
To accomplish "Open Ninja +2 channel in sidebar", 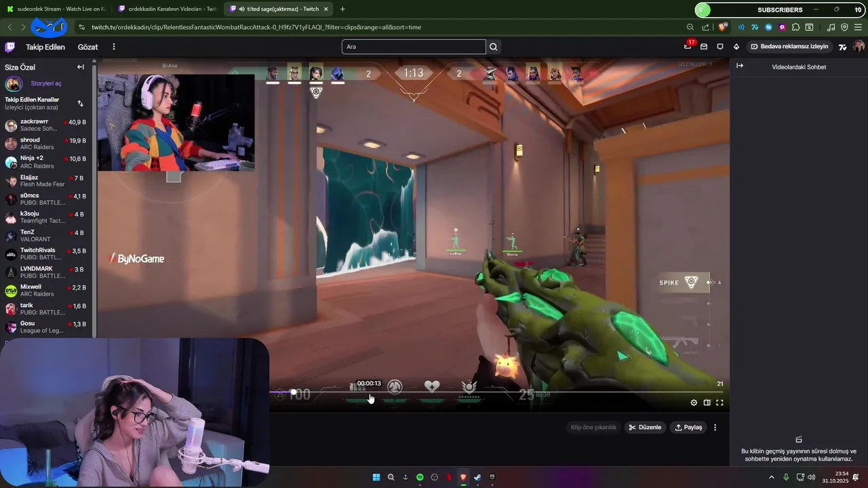I will pos(46,162).
